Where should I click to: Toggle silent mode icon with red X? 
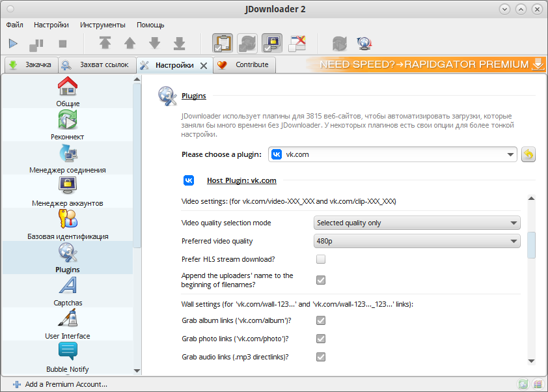(297, 44)
